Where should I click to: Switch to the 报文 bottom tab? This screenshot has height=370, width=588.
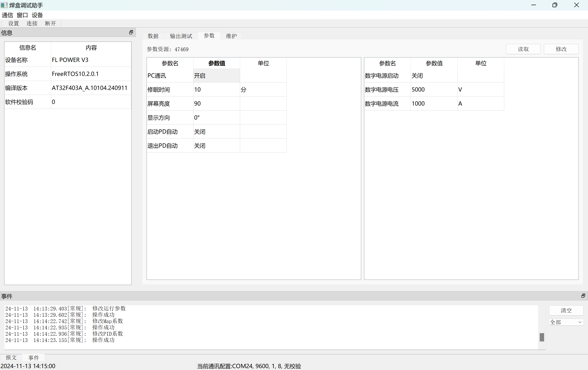(11, 358)
